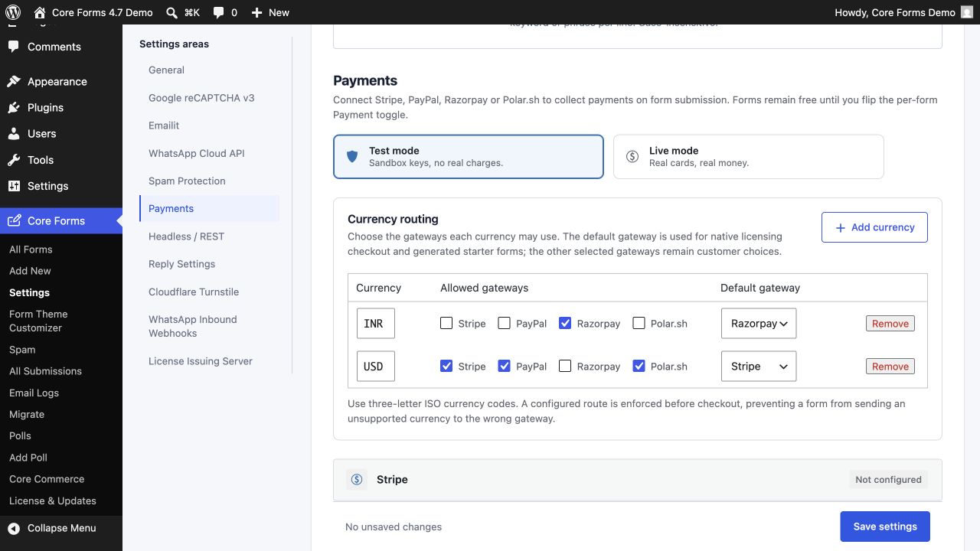Click the WordPress logo icon

click(x=12, y=12)
